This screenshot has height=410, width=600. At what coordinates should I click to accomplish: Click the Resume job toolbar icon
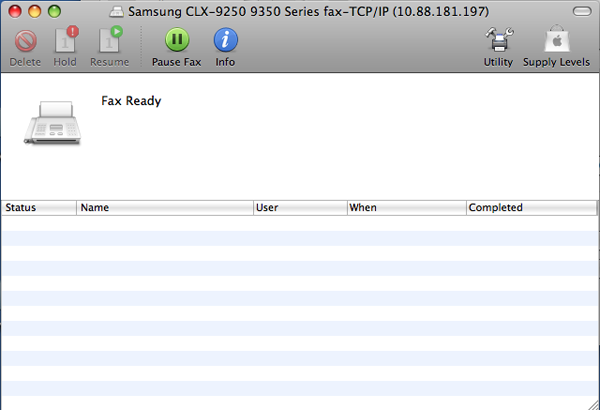click(111, 39)
